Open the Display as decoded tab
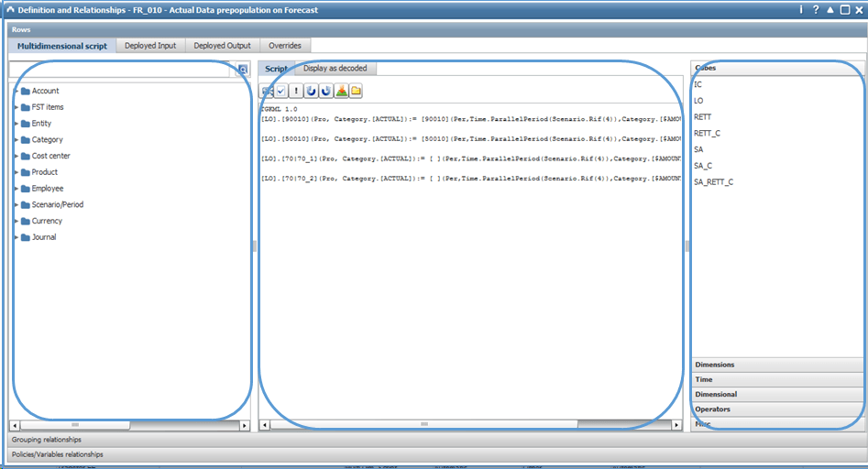The image size is (868, 469). click(x=335, y=68)
